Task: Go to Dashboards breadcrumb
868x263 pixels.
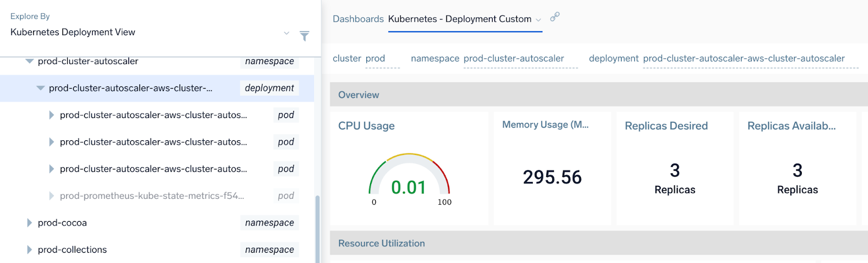Action: [x=358, y=19]
